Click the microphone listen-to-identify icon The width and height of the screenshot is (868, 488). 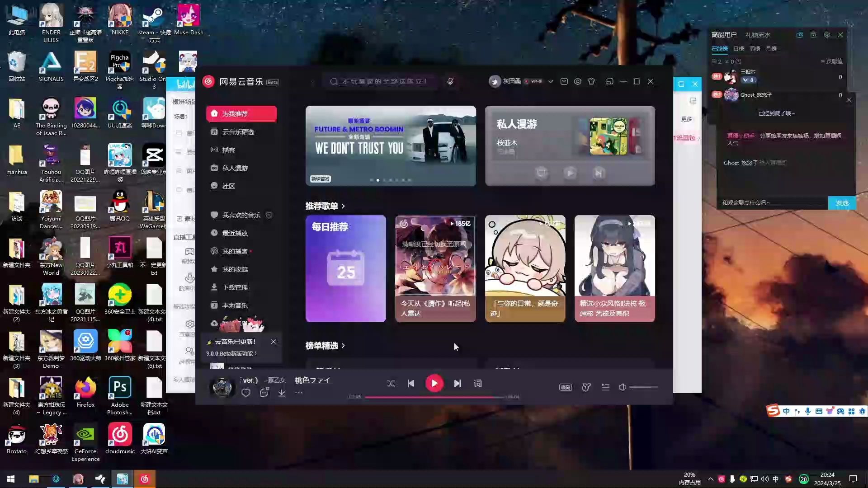[450, 81]
